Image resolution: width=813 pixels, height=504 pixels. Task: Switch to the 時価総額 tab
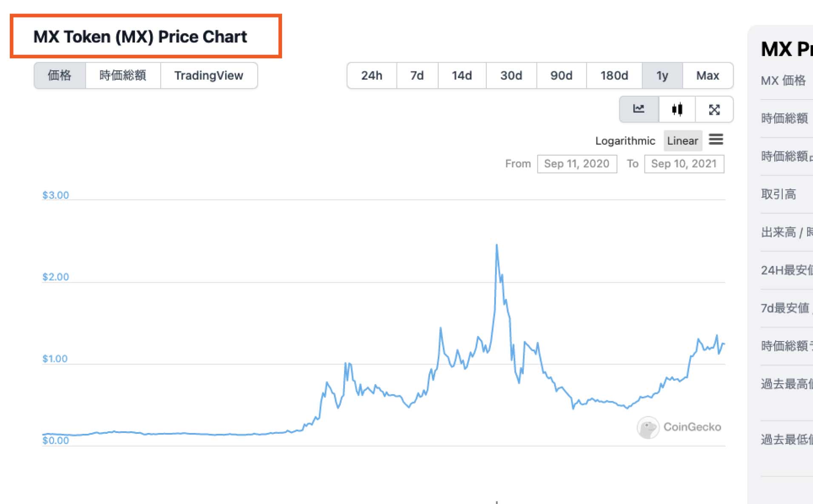(123, 76)
